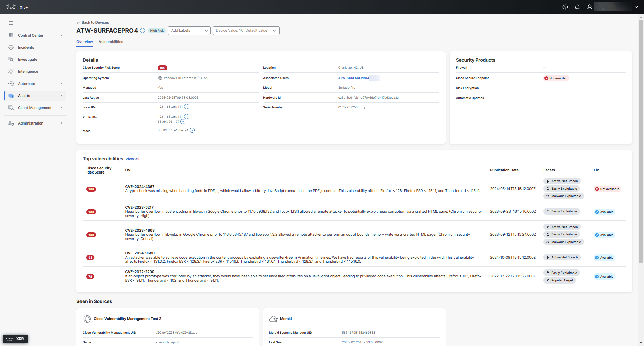Open Intelligence in the sidebar
This screenshot has height=346, width=644.
coord(28,71)
